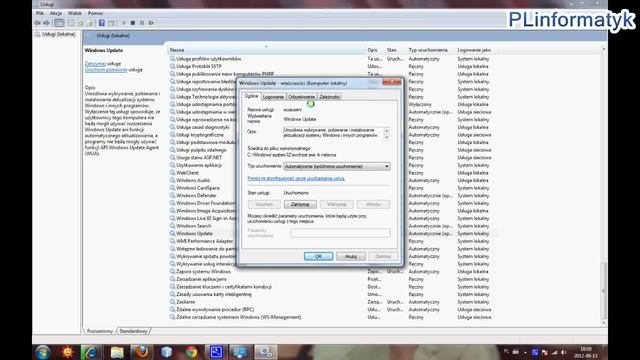Click the Uruchom ponownie usługę link
The height and width of the screenshot is (360, 640).
[106, 70]
